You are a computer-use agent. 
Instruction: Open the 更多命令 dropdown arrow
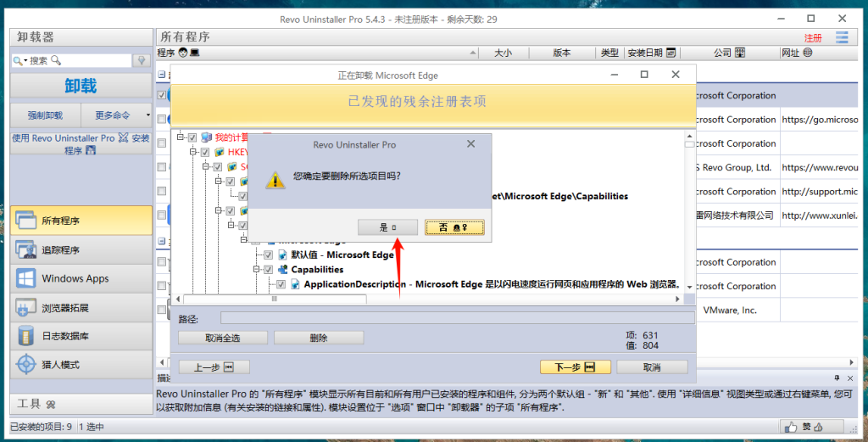(x=147, y=115)
